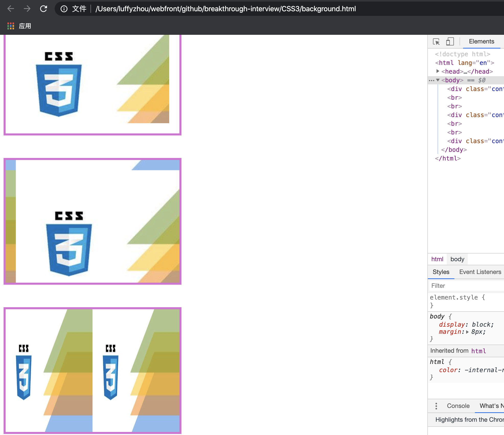Viewport: 504px width, 435px height.
Task: Click the first CSS3 background box
Action: pyautogui.click(x=93, y=85)
